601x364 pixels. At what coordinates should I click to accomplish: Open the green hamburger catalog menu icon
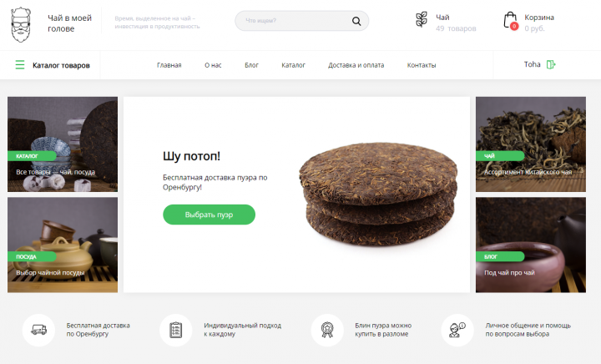19,65
